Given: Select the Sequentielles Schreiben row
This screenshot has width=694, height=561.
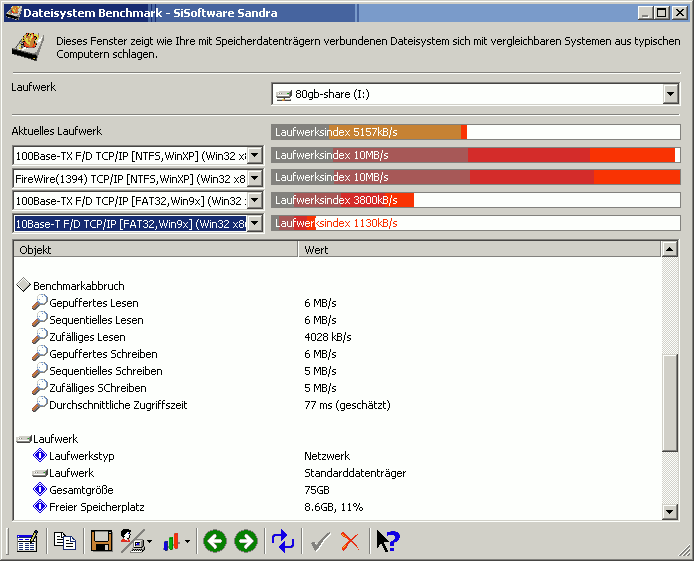Looking at the screenshot, I should point(338,371).
